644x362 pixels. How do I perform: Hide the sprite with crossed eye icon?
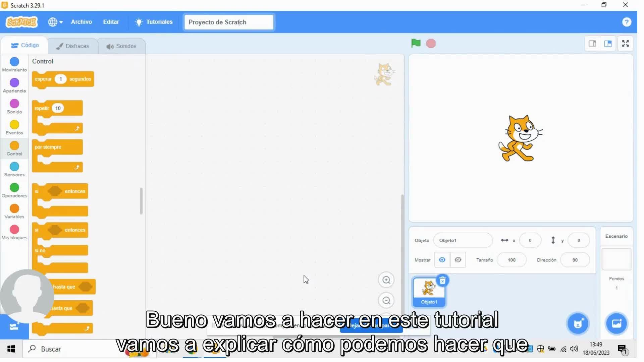tap(458, 260)
